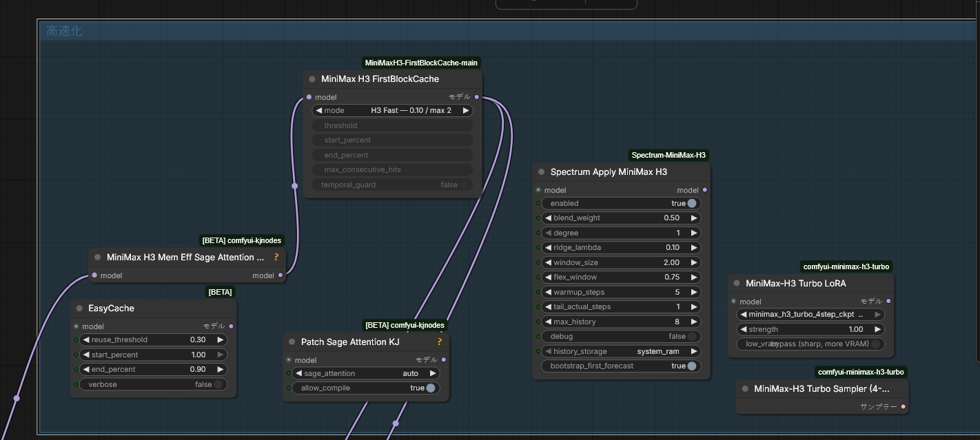Next LoRA file with right arrow
The height and width of the screenshot is (440, 980).
878,314
